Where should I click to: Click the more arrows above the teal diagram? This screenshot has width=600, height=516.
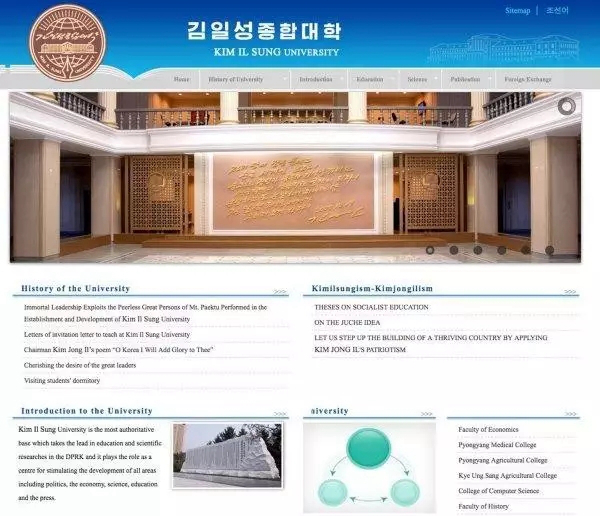point(426,414)
